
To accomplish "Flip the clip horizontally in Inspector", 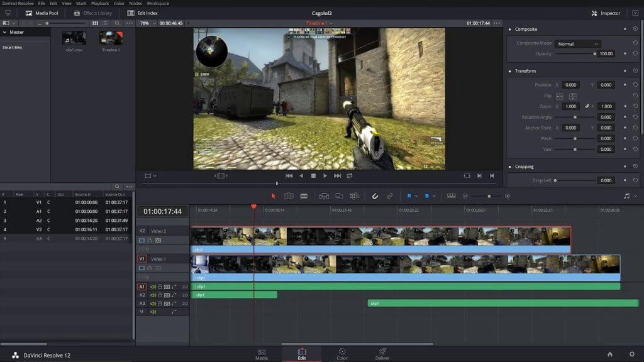I will point(559,96).
